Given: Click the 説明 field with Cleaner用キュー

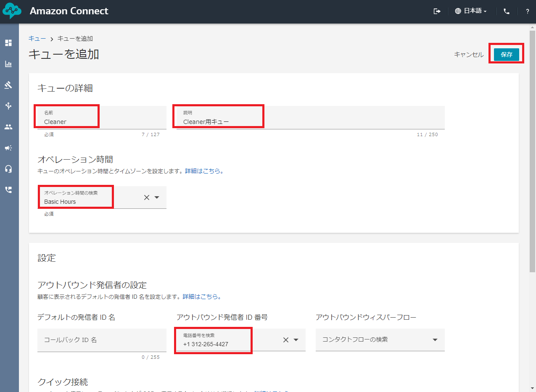Looking at the screenshot, I should 311,117.
